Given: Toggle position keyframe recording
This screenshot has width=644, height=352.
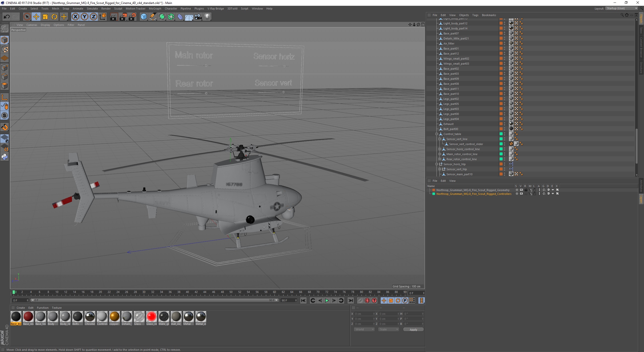Looking at the screenshot, I should click(384, 300).
